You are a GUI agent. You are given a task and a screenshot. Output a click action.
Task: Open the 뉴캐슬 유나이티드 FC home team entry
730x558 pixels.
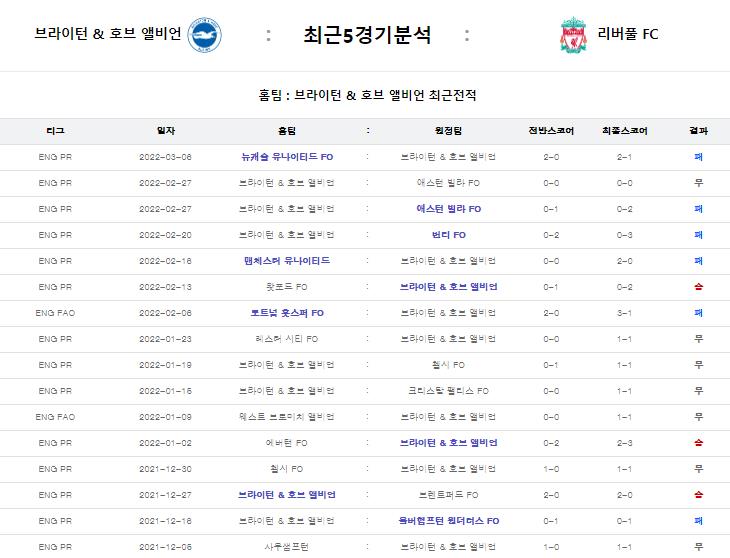[287, 157]
